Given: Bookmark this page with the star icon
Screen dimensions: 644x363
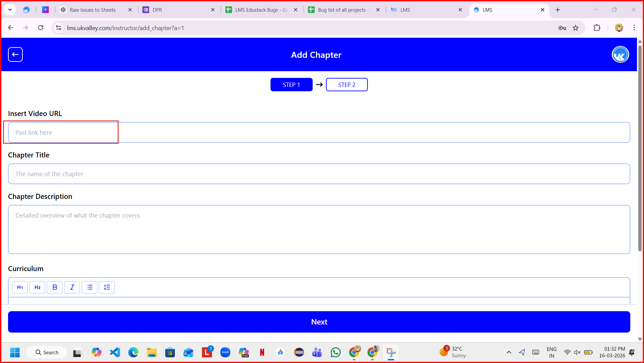Looking at the screenshot, I should tap(575, 28).
